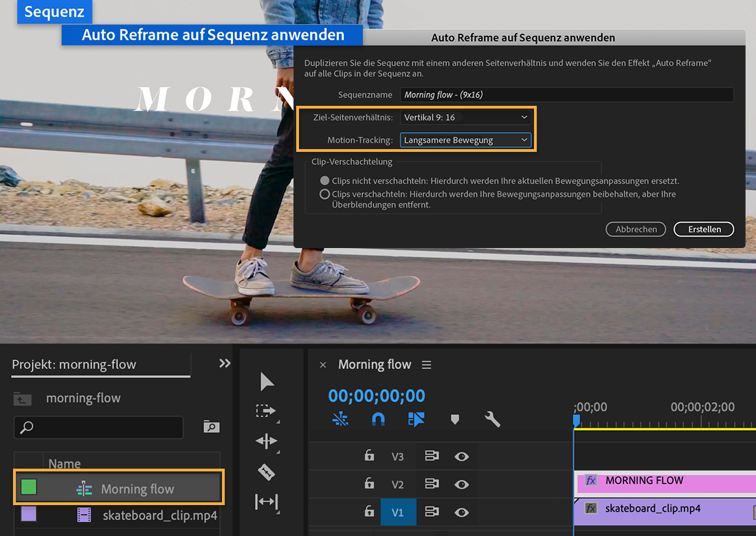Screen dimensions: 756x536
Task: Open Morning flow timeline panel menu
Action: (x=426, y=365)
